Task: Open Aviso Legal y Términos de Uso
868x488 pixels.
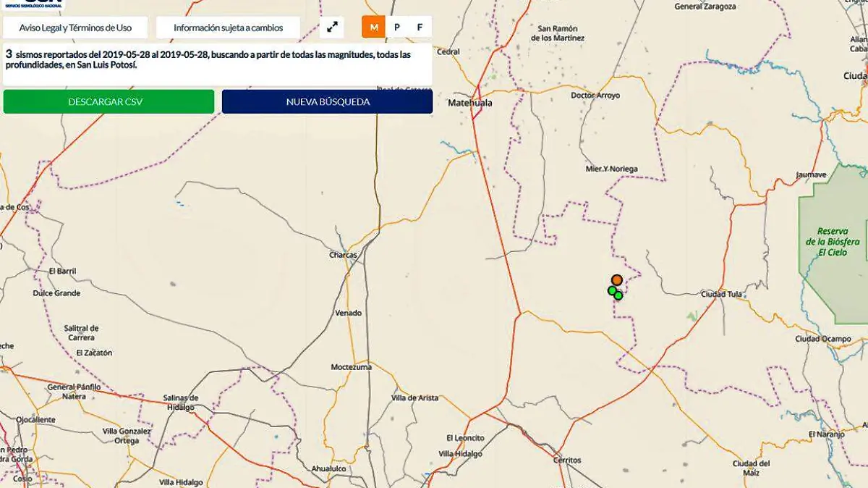Action: (76, 28)
